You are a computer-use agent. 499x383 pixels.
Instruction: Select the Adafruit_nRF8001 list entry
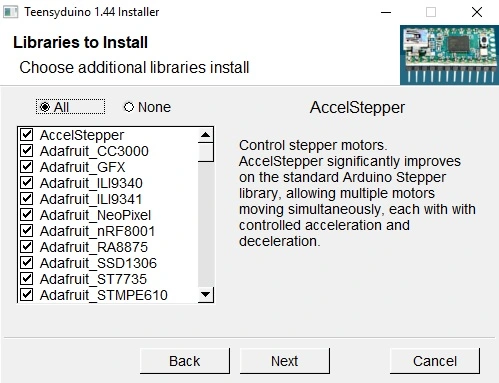tap(97, 231)
